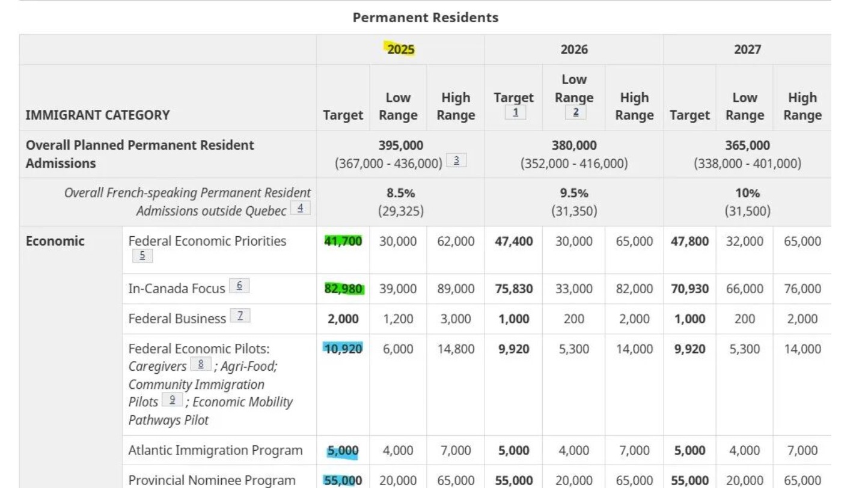Select the blue-underlined 5,000 Atlantic target for 2025
This screenshot has height=488, width=868.
[343, 451]
